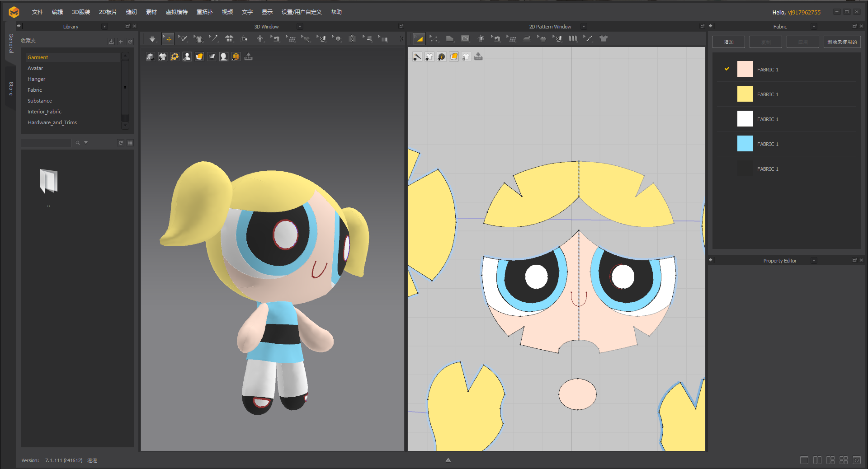Screen dimensions: 868x469
Task: Select the Polygon pattern tool in 2D toolbar
Action: (449, 39)
